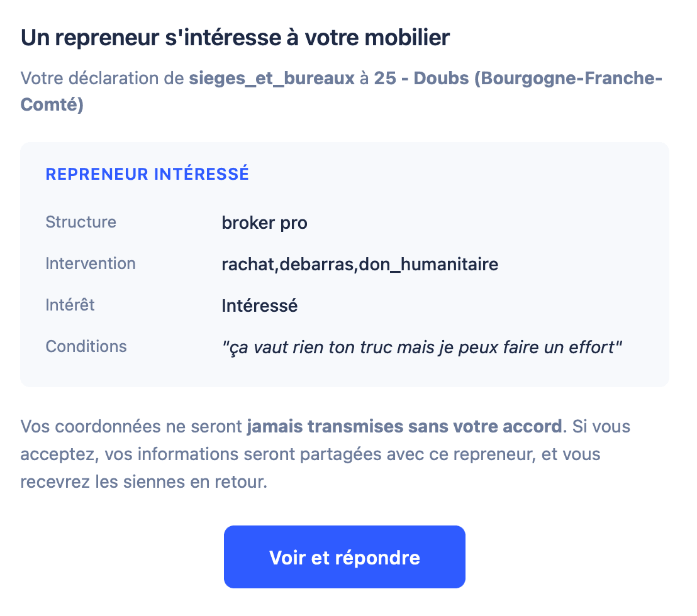The width and height of the screenshot is (697, 616).
Task: Click "recevrez les siennes en retour" line
Action: pos(143,482)
